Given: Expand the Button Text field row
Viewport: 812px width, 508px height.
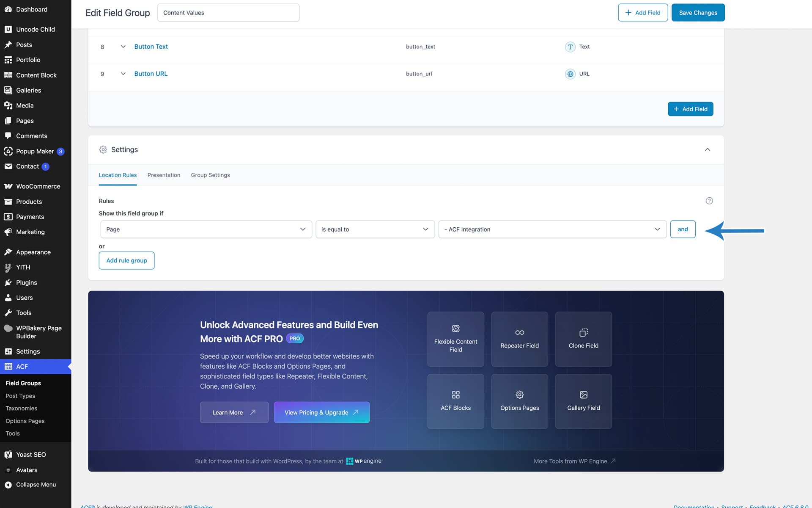Looking at the screenshot, I should pos(123,47).
